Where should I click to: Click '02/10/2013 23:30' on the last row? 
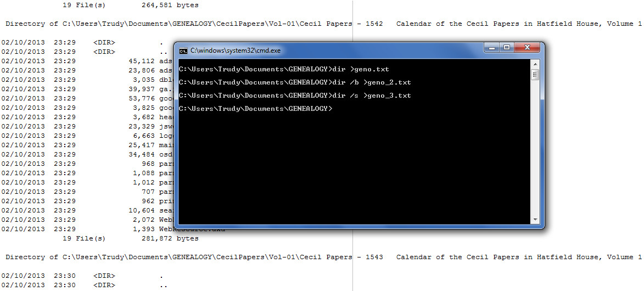[38, 286]
